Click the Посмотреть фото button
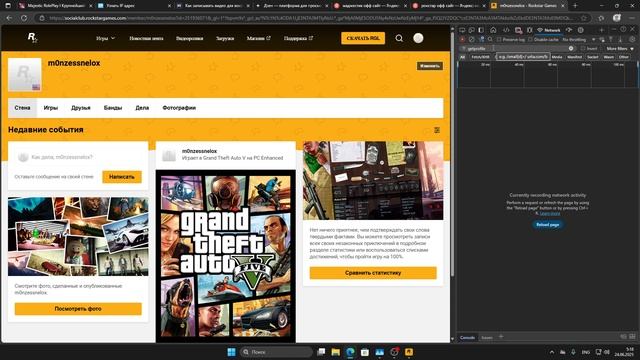 click(x=78, y=309)
